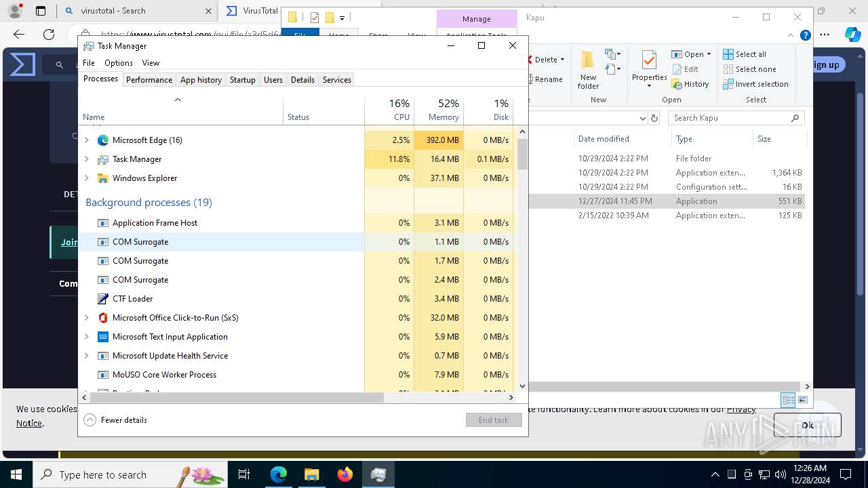
Task: Expand Microsoft Text Input Application row
Action: click(x=86, y=337)
